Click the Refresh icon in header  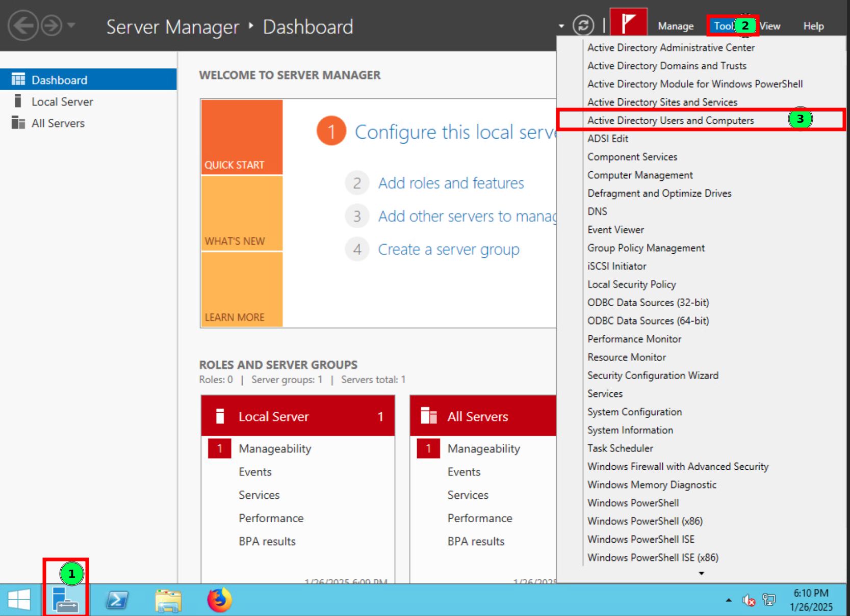tap(583, 25)
